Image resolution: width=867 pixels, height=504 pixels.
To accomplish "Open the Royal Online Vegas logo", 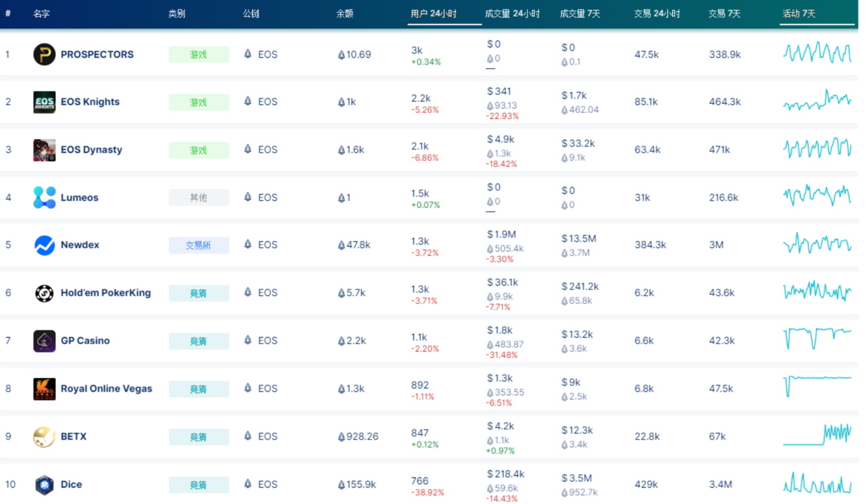I will [x=45, y=388].
